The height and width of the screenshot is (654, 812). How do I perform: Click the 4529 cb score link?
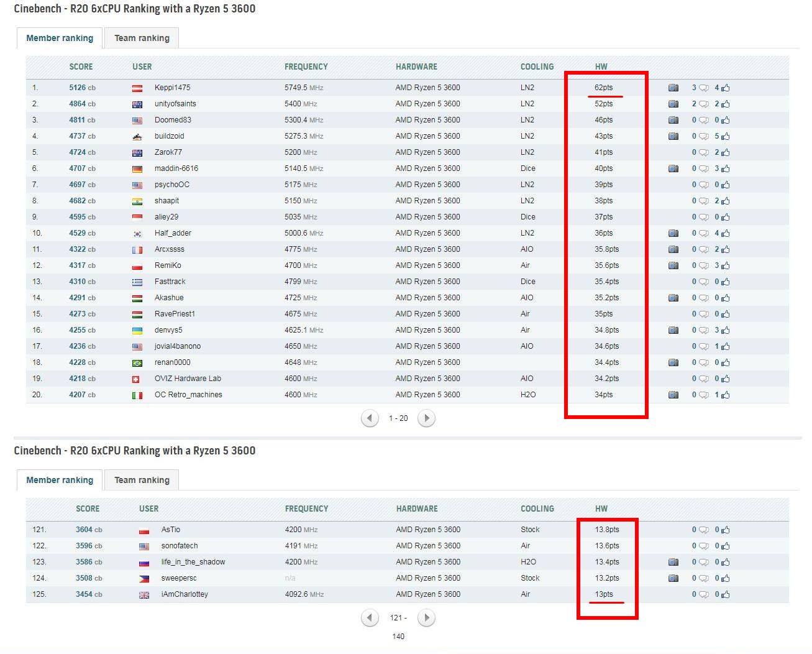[x=82, y=233]
